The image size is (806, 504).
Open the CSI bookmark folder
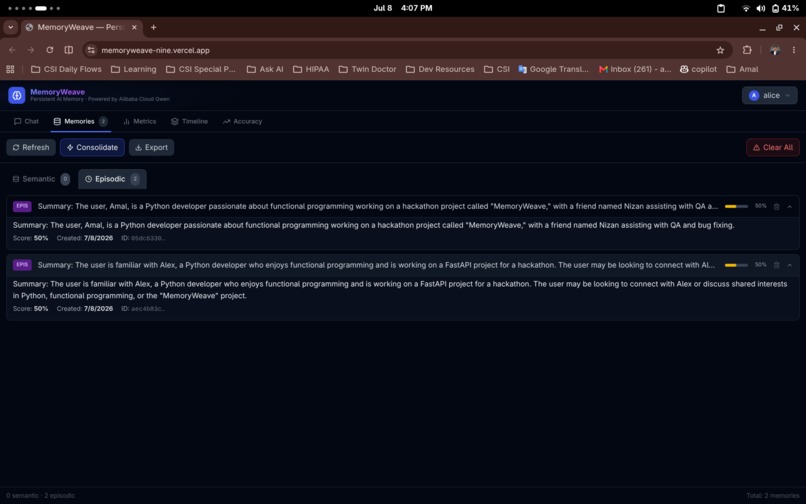coord(497,69)
